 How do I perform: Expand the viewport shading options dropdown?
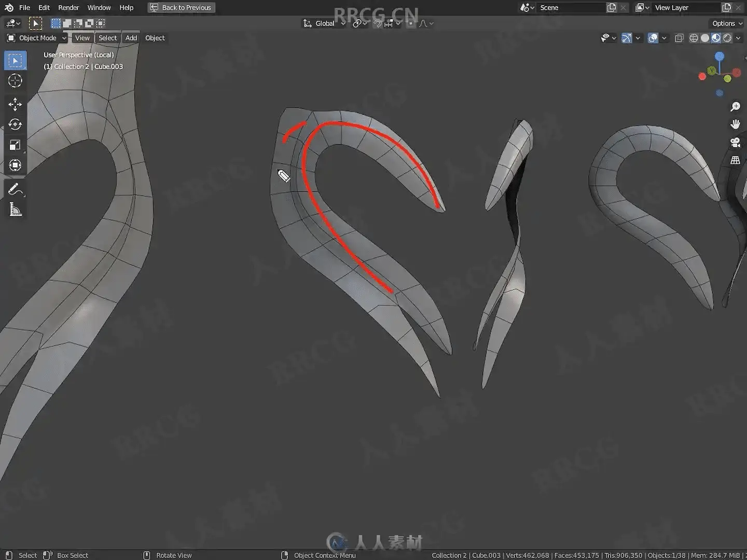pyautogui.click(x=738, y=38)
